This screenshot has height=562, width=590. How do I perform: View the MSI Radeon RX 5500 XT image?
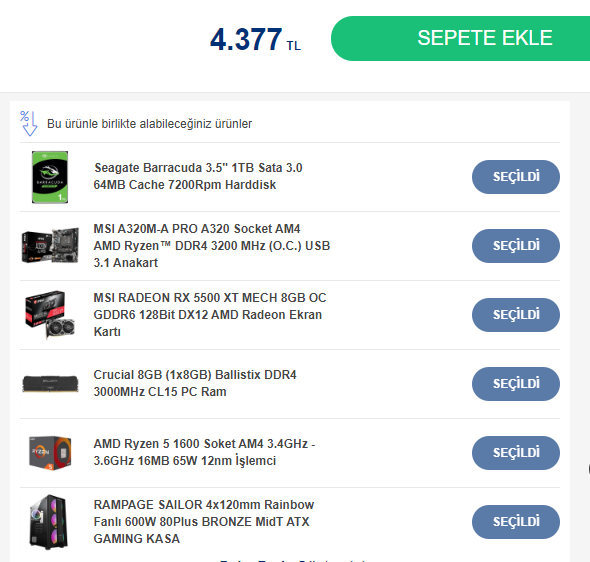(50, 315)
